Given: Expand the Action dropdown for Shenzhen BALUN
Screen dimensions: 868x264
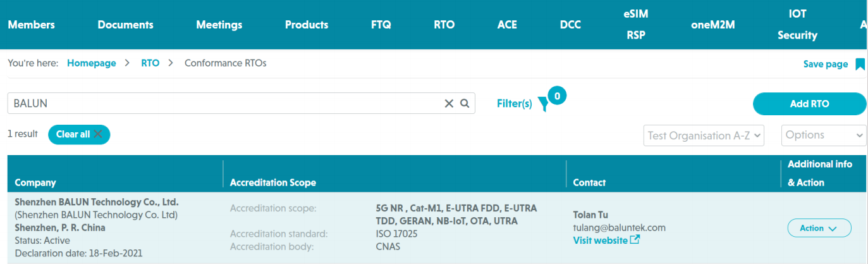Looking at the screenshot, I should pos(819,228).
